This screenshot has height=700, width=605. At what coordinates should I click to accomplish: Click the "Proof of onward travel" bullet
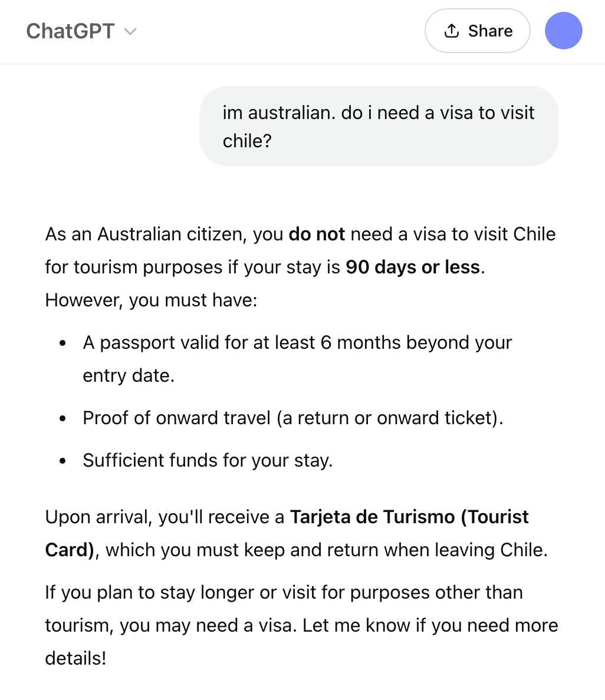point(292,418)
